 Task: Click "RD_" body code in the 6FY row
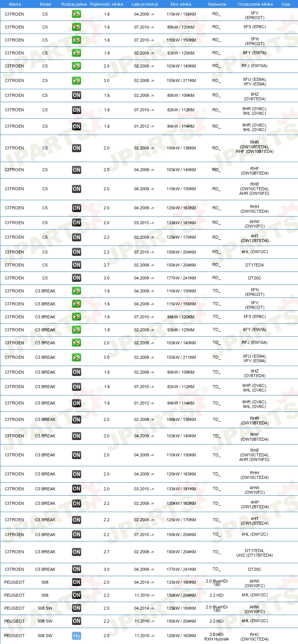216,53
